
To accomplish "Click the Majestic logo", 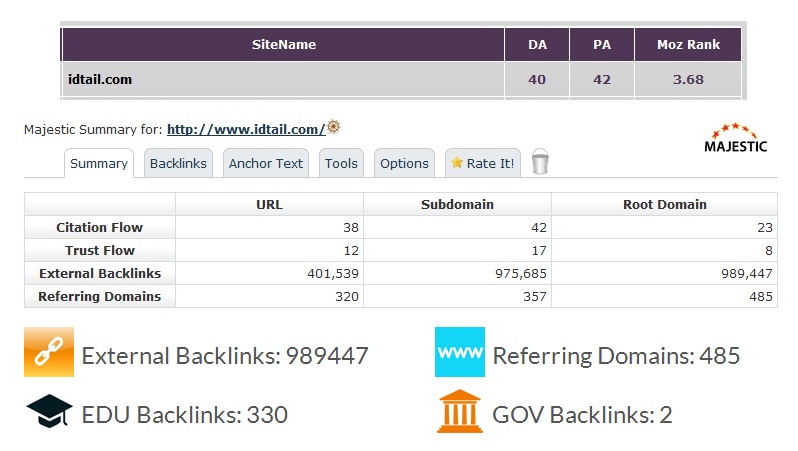I will [x=736, y=139].
